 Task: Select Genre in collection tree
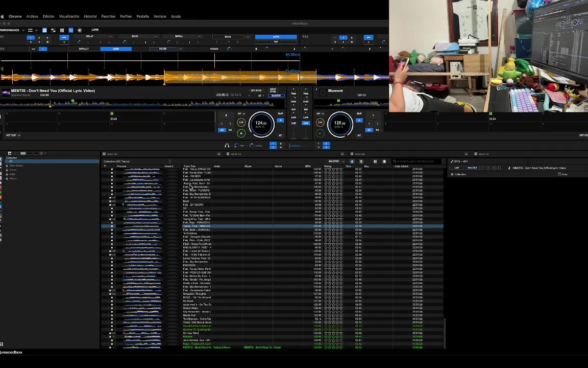pos(13,170)
